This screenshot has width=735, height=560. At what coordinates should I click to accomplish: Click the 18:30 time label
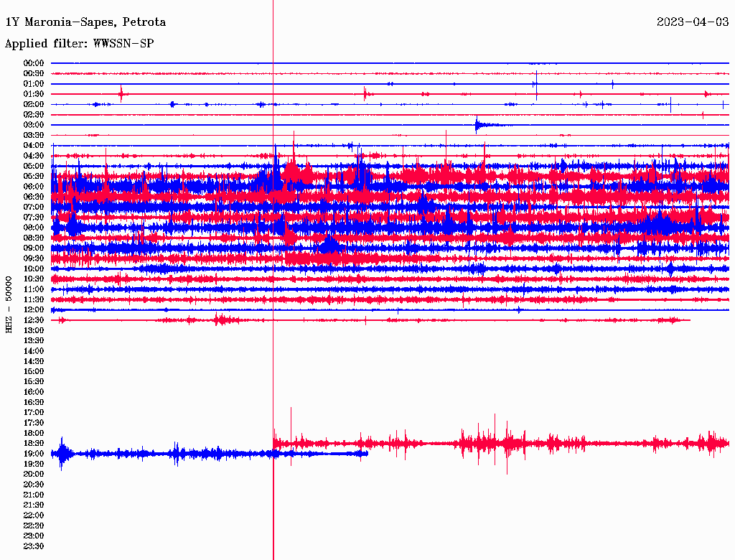(x=34, y=443)
